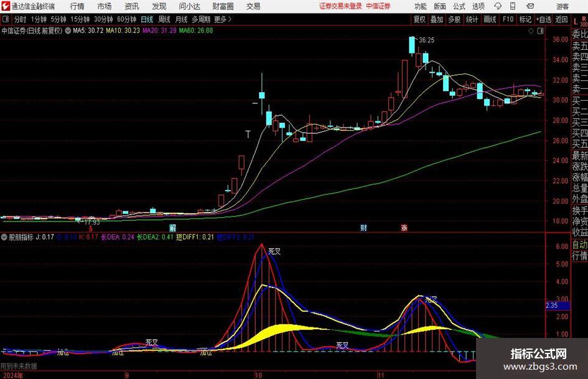Viewport: 588px width, 379px height.
Task: Switch to 分时 chart period
Action: point(20,19)
